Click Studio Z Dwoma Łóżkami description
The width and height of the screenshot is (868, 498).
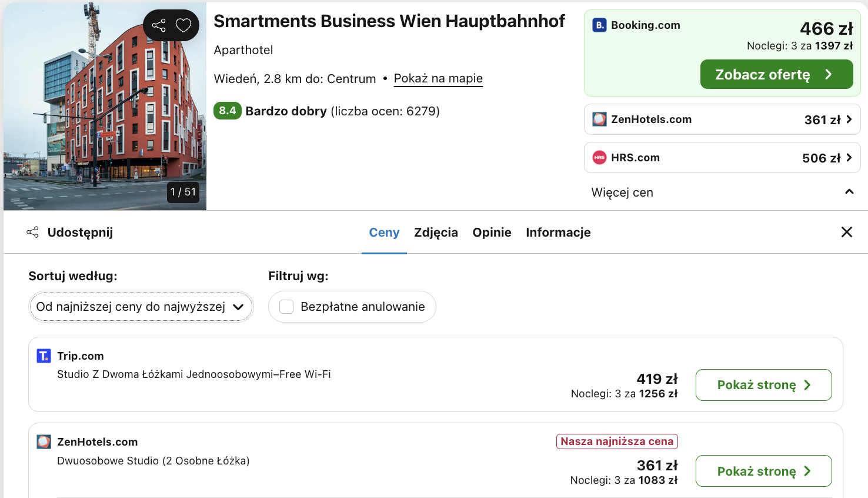click(x=194, y=374)
